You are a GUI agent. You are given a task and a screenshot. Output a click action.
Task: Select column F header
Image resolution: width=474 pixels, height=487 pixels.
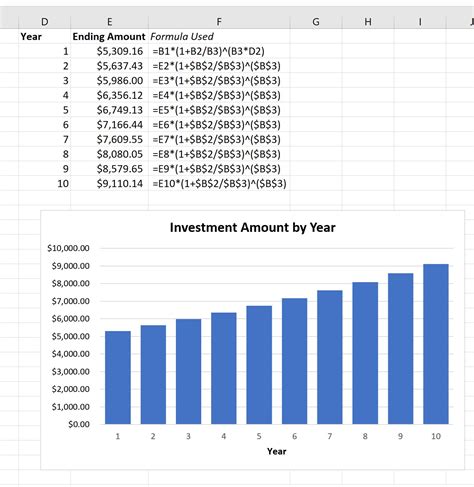(x=219, y=22)
